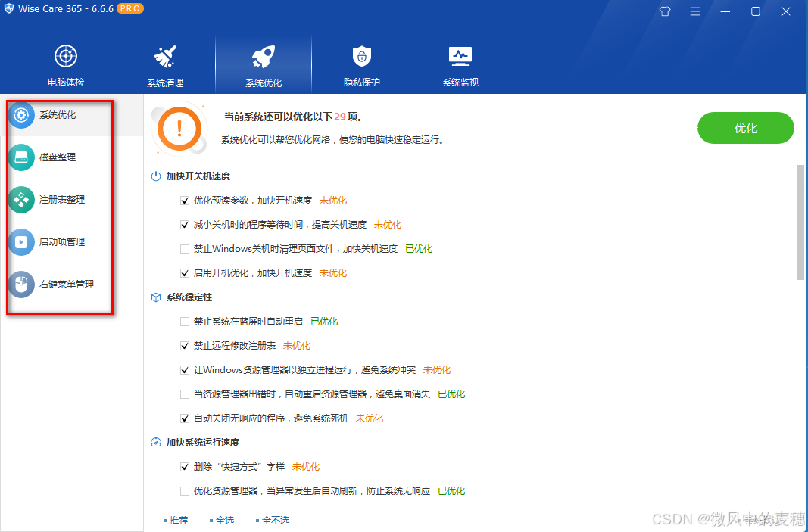Check 优化资源管理器，当异常发生后自动刷新
Screen dimensions: 808x532
pyautogui.click(x=185, y=491)
